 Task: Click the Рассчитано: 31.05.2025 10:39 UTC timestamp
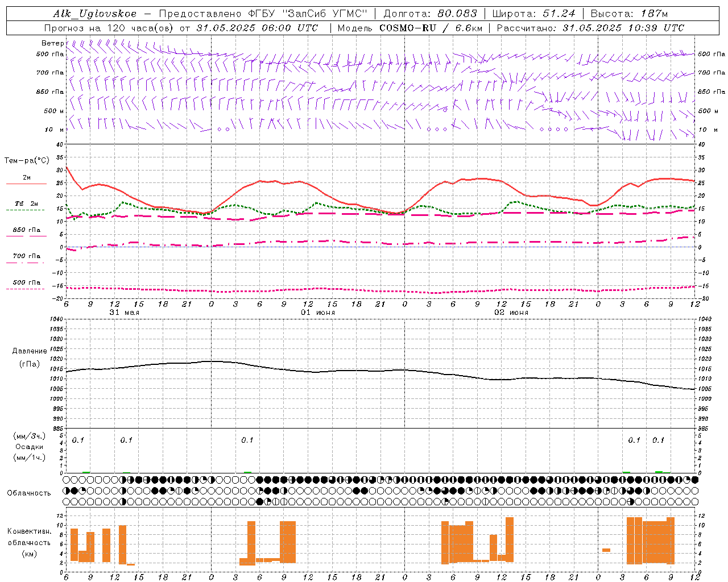click(x=590, y=28)
